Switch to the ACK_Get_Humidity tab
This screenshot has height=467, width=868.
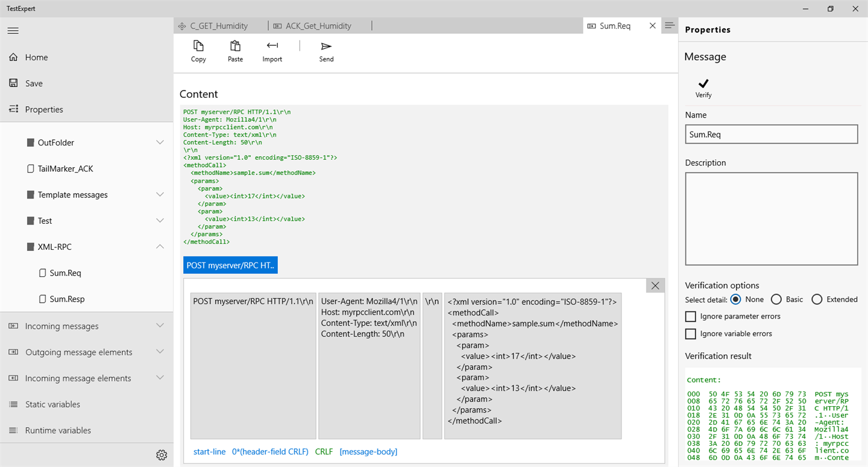318,26
